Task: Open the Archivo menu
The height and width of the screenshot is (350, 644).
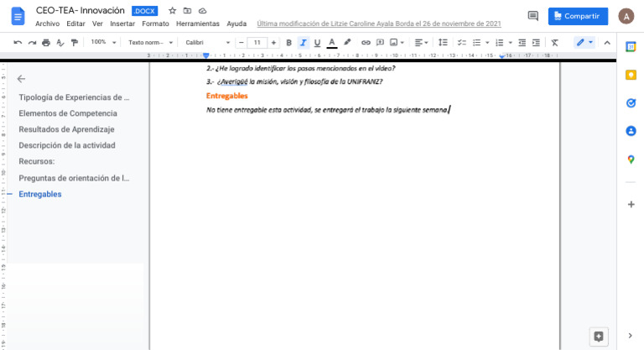Action: pos(47,24)
